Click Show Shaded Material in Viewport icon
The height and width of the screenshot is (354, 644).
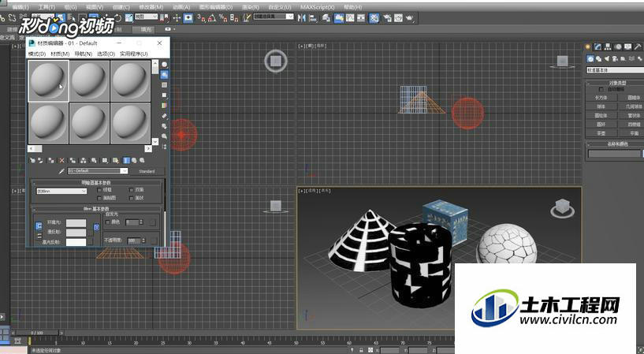pyautogui.click(x=115, y=161)
